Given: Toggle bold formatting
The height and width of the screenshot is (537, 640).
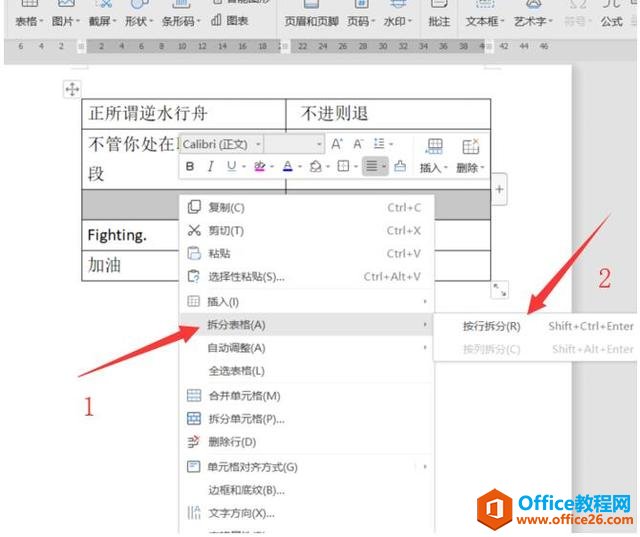Looking at the screenshot, I should (x=190, y=166).
